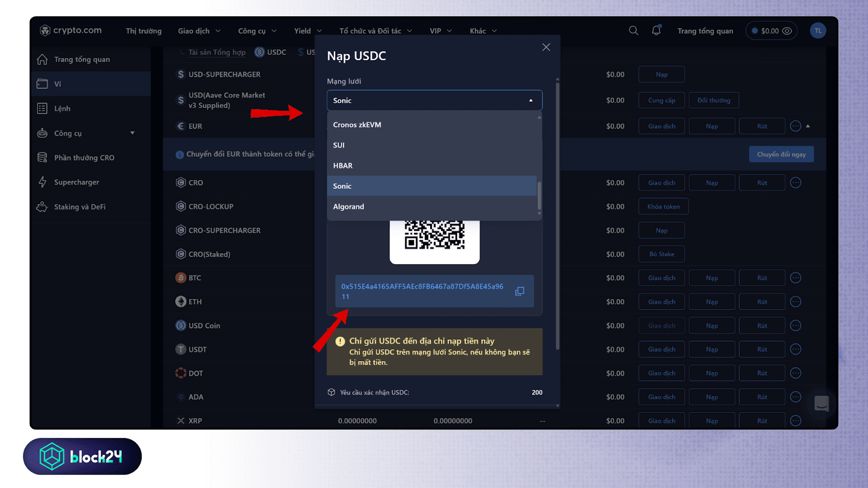Click Giao dịch button in BTC row
Image resolution: width=868 pixels, height=488 pixels.
point(662,278)
